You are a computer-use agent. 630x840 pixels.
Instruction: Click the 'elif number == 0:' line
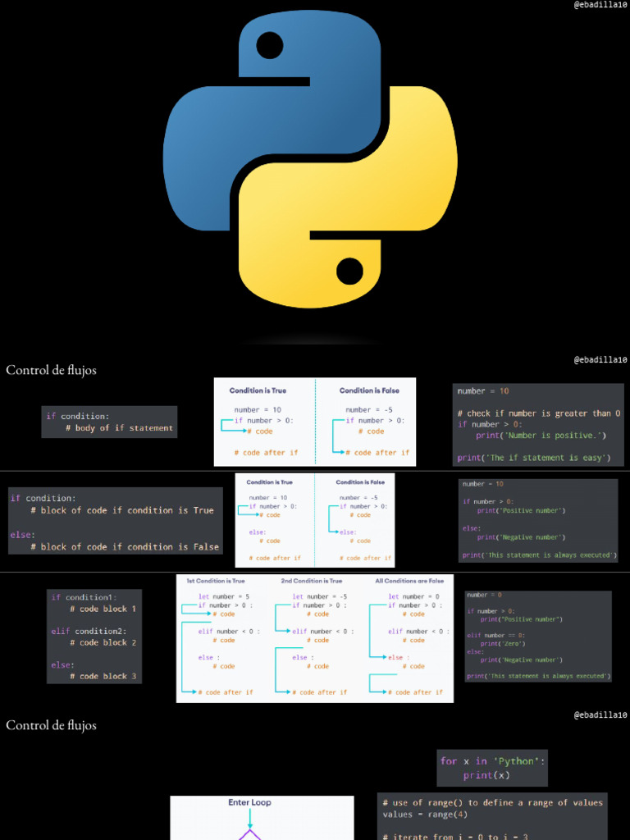pos(495,635)
